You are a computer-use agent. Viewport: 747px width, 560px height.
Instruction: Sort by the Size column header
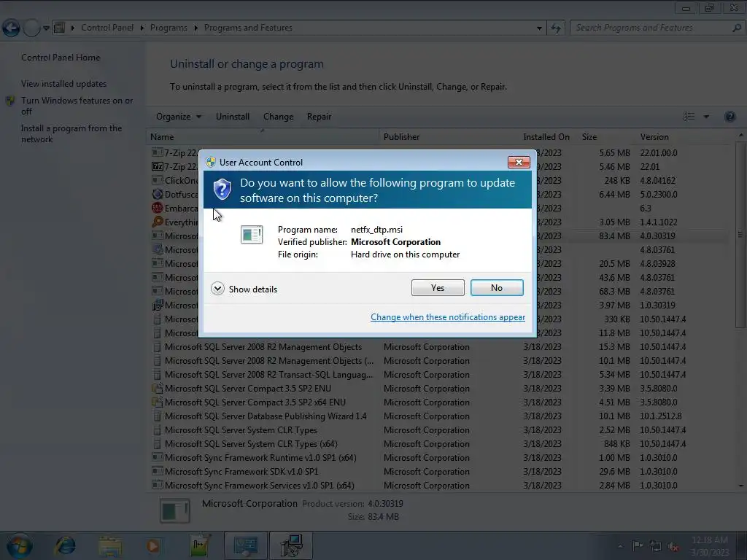607,137
